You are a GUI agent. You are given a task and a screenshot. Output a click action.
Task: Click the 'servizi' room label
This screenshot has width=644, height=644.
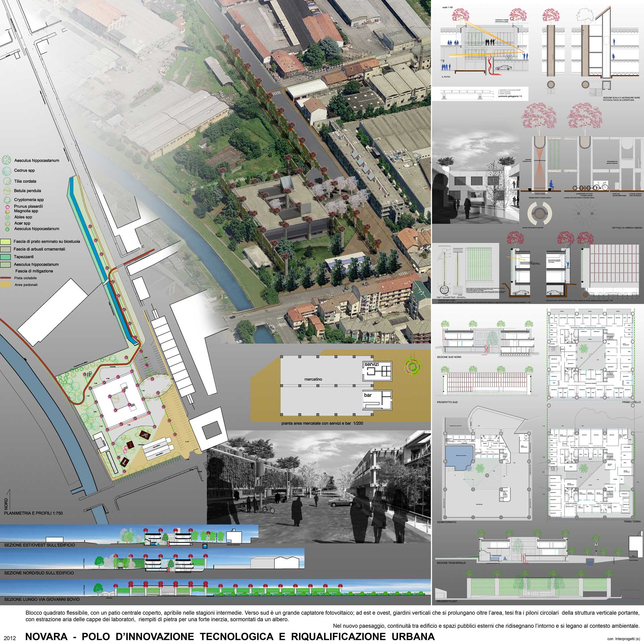point(372,364)
